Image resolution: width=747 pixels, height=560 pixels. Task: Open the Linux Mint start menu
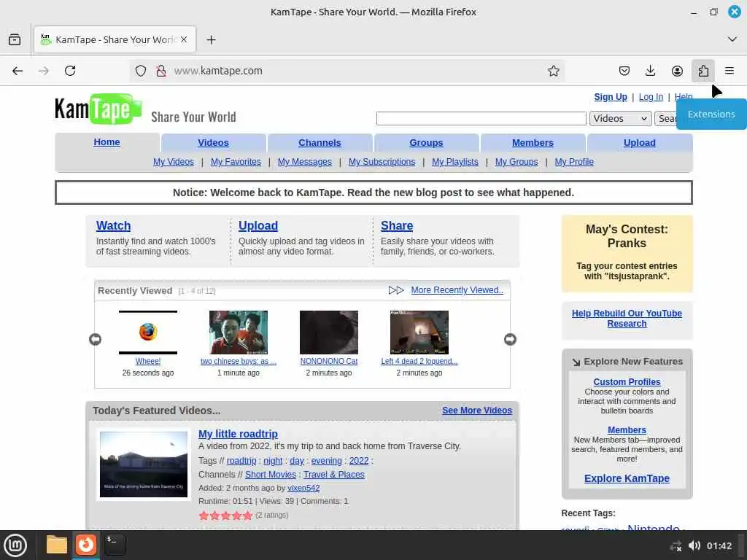coord(15,545)
